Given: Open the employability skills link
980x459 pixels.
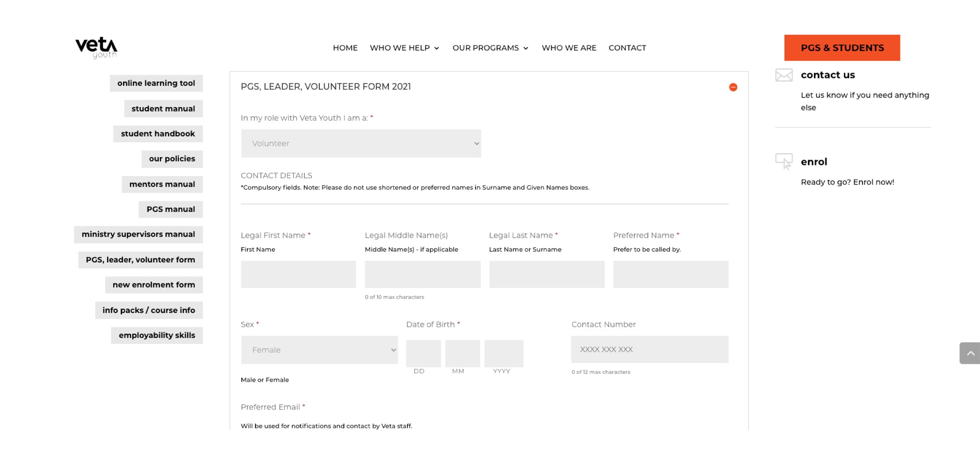Looking at the screenshot, I should click(x=157, y=335).
